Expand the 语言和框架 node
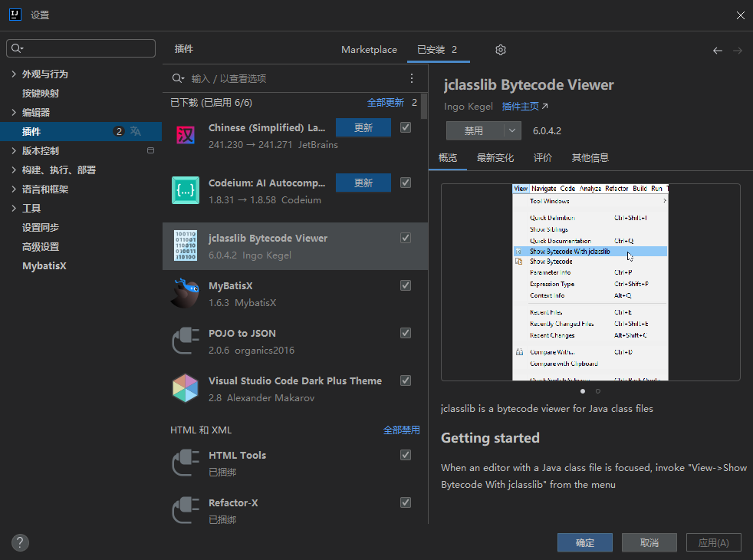Image resolution: width=753 pixels, height=560 pixels. tap(14, 189)
